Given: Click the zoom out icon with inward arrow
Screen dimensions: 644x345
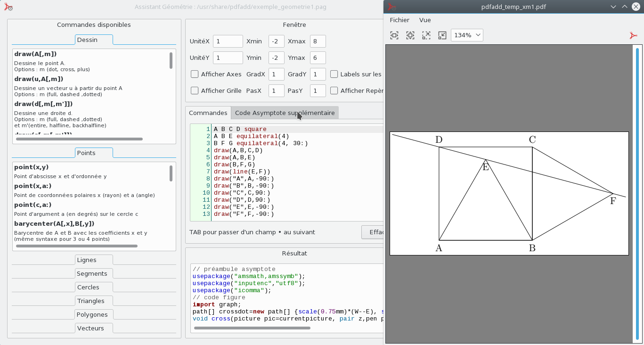Looking at the screenshot, I should tap(442, 35).
